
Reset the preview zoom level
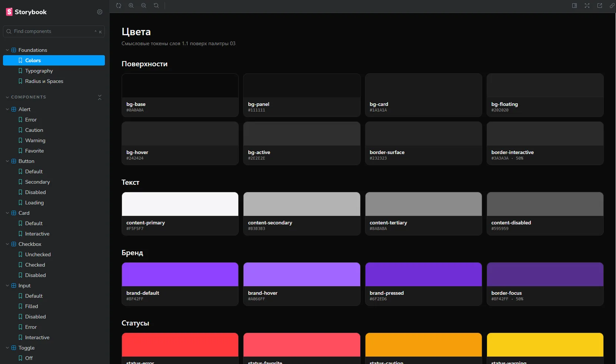(156, 6)
